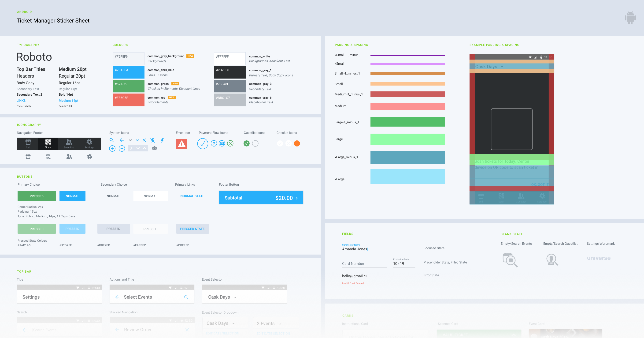644x338 pixels.
Task: Click the blue circled minus icon
Action: point(122,148)
